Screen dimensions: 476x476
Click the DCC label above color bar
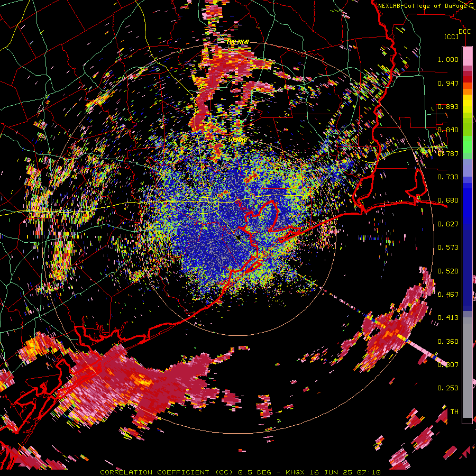tap(464, 32)
